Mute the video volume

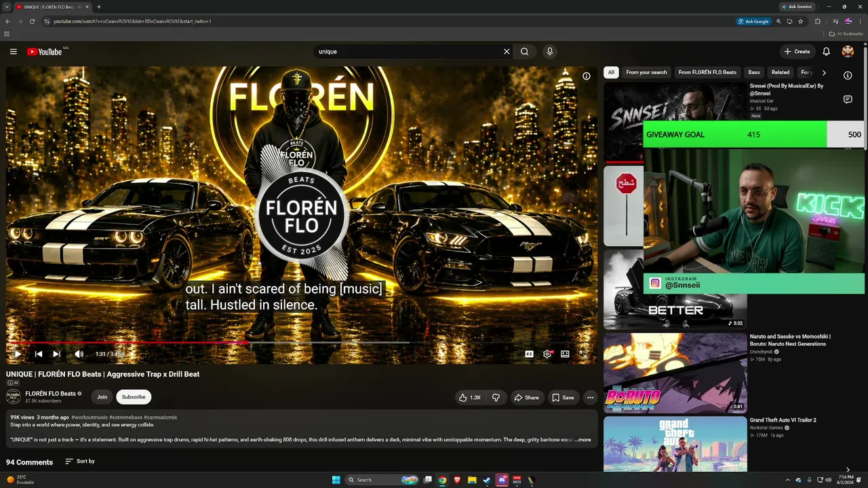click(79, 354)
